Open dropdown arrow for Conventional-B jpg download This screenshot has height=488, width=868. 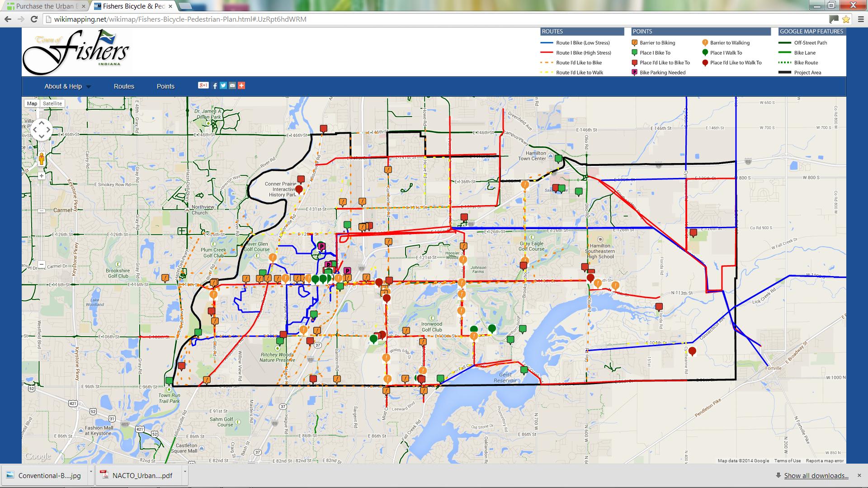[x=91, y=471]
